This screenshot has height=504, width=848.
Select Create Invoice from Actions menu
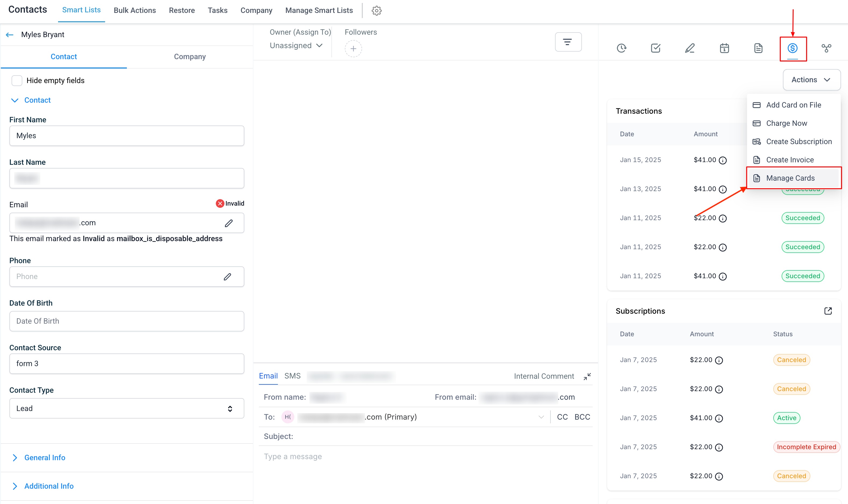793,160
